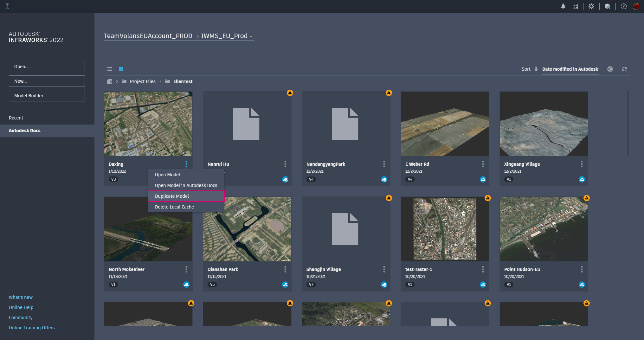Click the notification bell icon
Viewport: 644px width, 340px height.
click(x=563, y=6)
